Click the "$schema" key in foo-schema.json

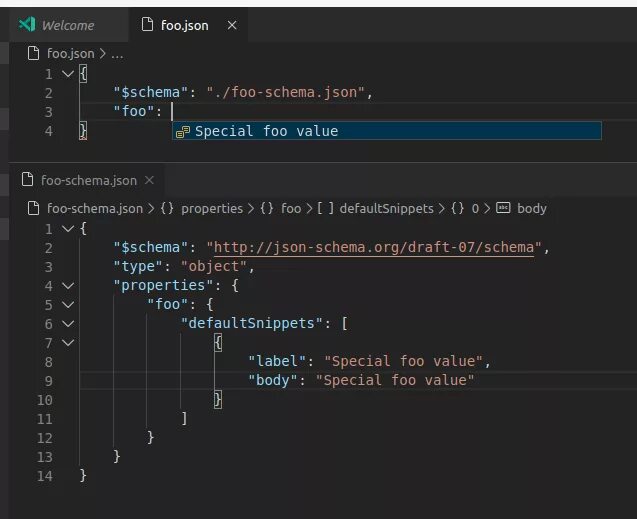(x=151, y=248)
